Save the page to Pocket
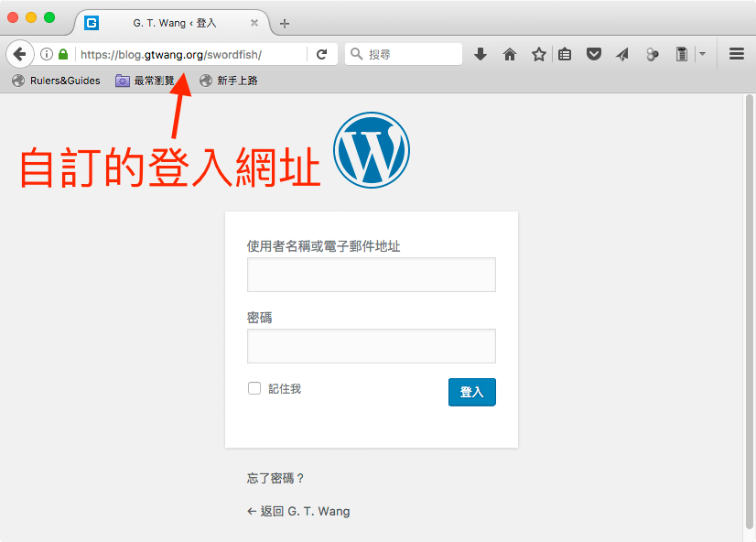 pos(594,54)
